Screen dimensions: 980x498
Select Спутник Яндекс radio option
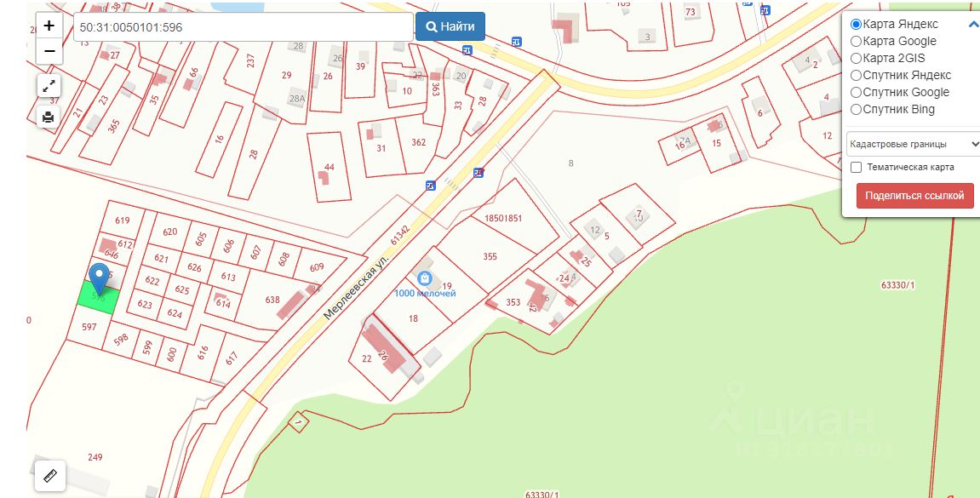click(856, 75)
